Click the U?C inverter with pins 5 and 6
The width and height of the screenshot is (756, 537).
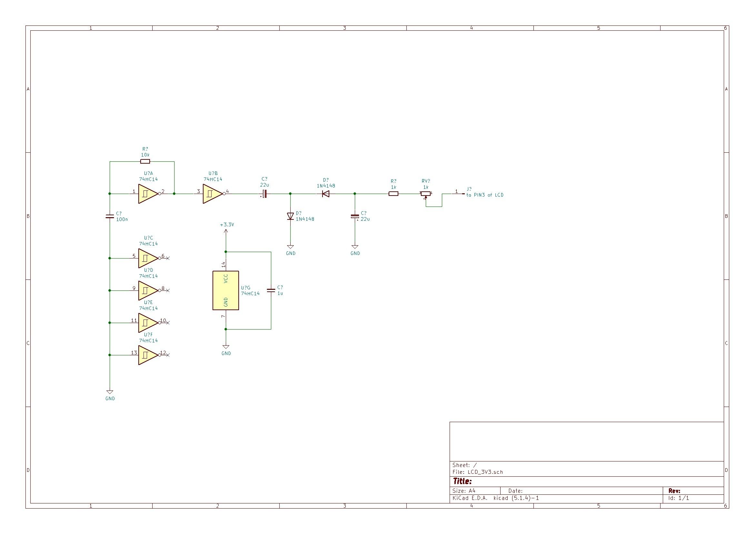pos(147,258)
